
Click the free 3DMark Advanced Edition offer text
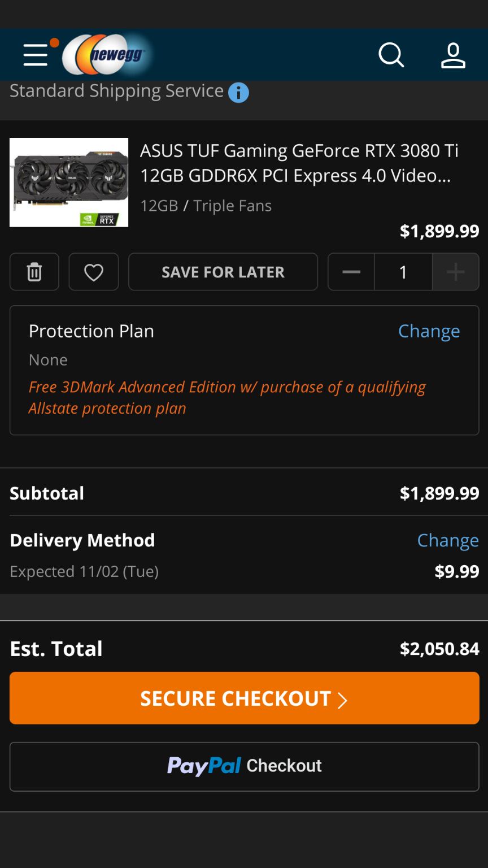click(226, 397)
